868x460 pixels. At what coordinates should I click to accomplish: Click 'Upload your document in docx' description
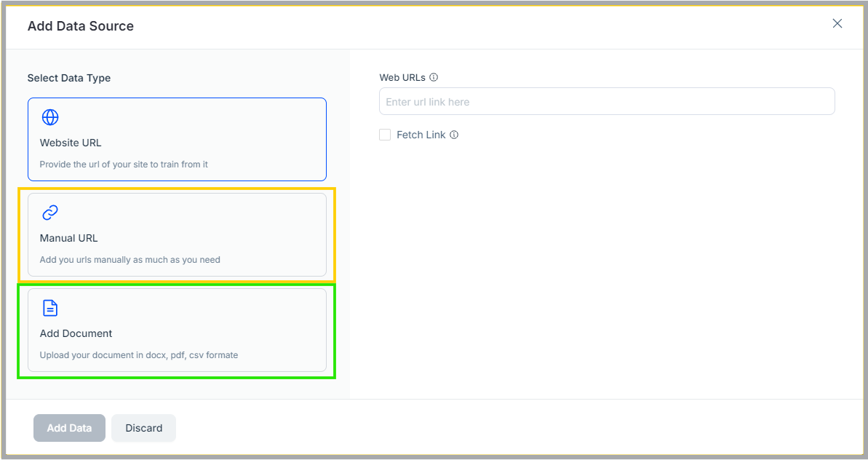click(x=138, y=355)
